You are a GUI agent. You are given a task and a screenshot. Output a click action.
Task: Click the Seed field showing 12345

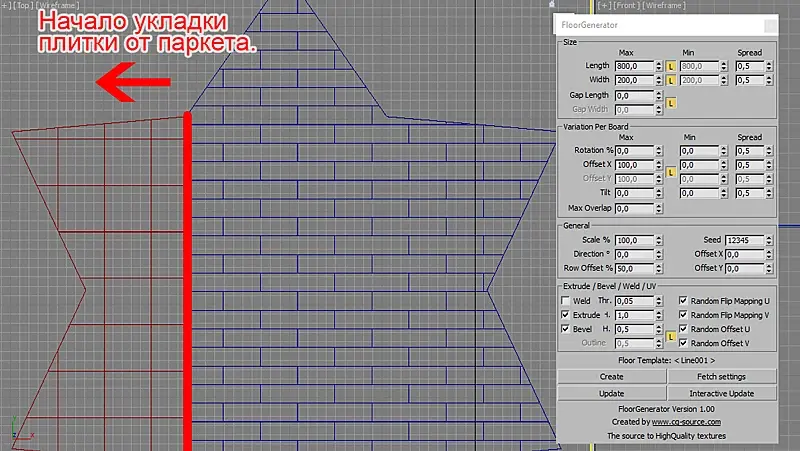pyautogui.click(x=744, y=240)
